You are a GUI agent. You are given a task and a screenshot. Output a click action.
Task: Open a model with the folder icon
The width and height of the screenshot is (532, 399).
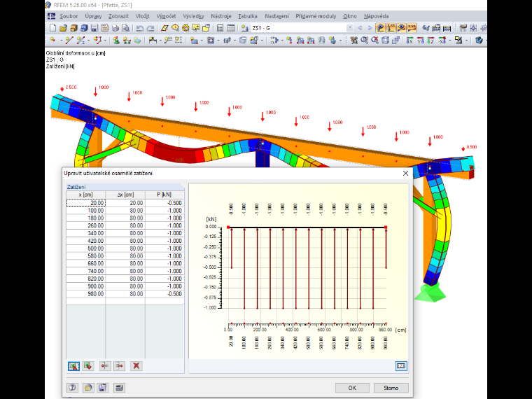pyautogui.click(x=63, y=28)
